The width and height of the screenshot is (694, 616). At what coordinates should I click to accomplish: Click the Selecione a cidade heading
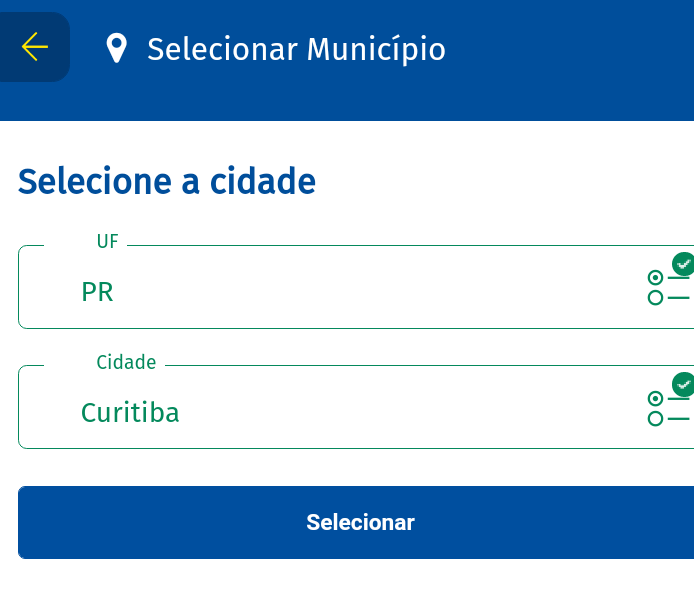[167, 181]
